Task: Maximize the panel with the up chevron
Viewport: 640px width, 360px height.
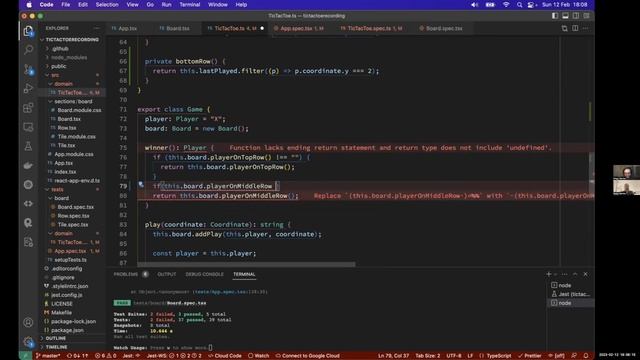Action: pos(575,274)
